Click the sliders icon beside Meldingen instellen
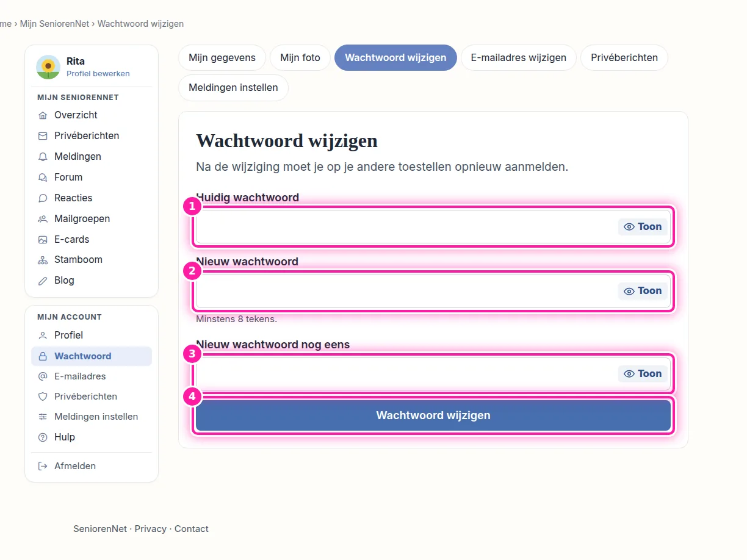The width and height of the screenshot is (747, 560). pyautogui.click(x=43, y=417)
